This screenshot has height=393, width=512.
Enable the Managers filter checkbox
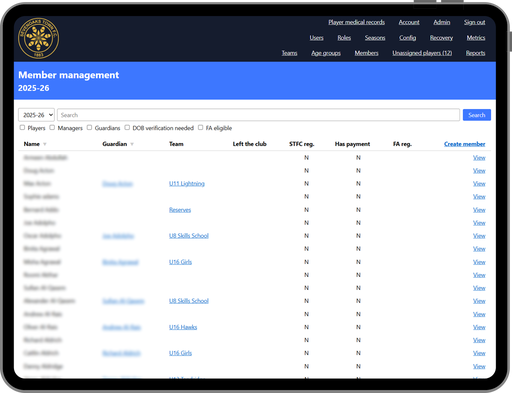(x=52, y=128)
